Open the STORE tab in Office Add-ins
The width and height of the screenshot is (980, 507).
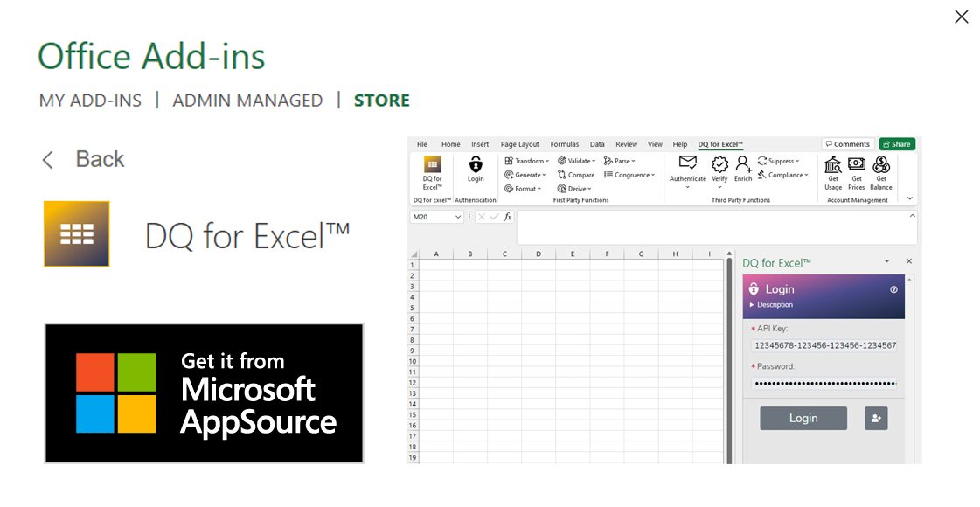click(381, 100)
